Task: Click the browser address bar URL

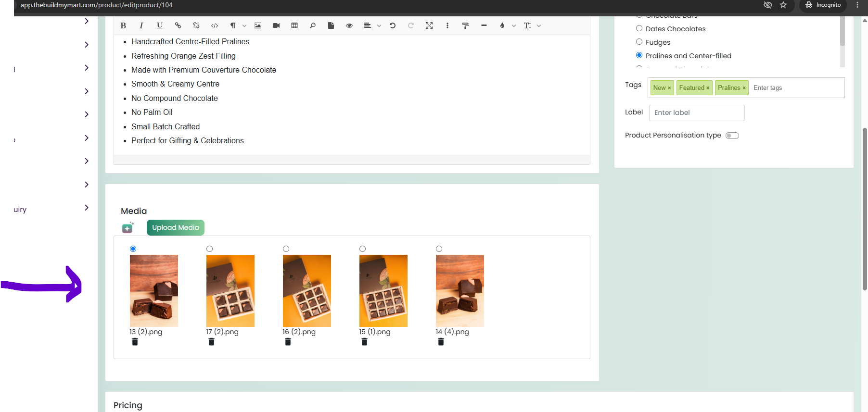Action: pos(96,5)
